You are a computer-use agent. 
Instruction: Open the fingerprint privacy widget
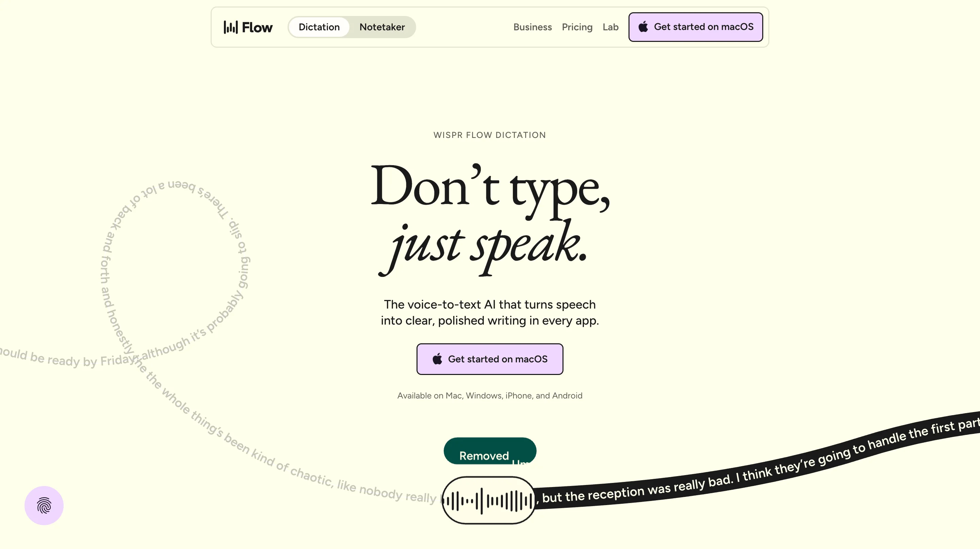44,505
